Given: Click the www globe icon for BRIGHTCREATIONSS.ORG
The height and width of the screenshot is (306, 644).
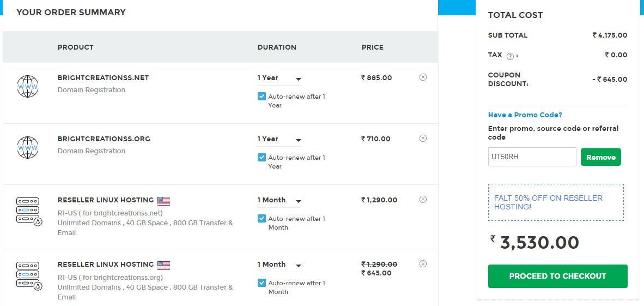Looking at the screenshot, I should pyautogui.click(x=28, y=147).
